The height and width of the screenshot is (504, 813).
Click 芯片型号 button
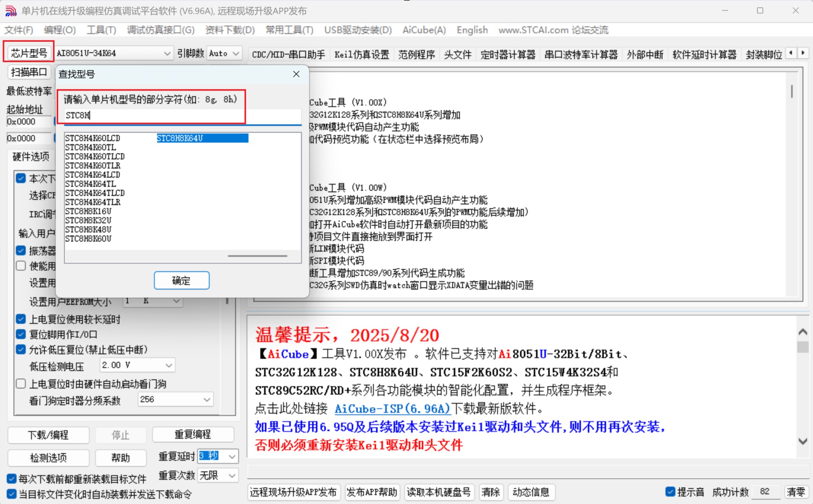[29, 53]
